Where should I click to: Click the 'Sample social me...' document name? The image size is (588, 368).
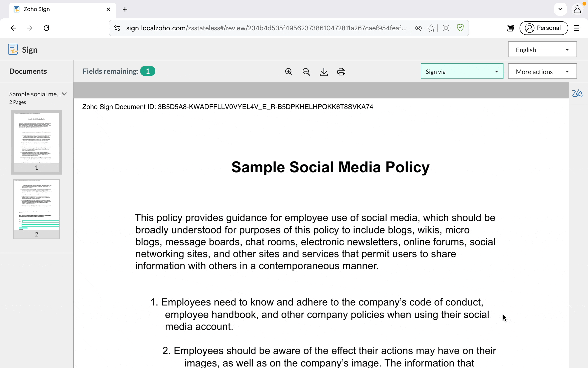tap(35, 94)
